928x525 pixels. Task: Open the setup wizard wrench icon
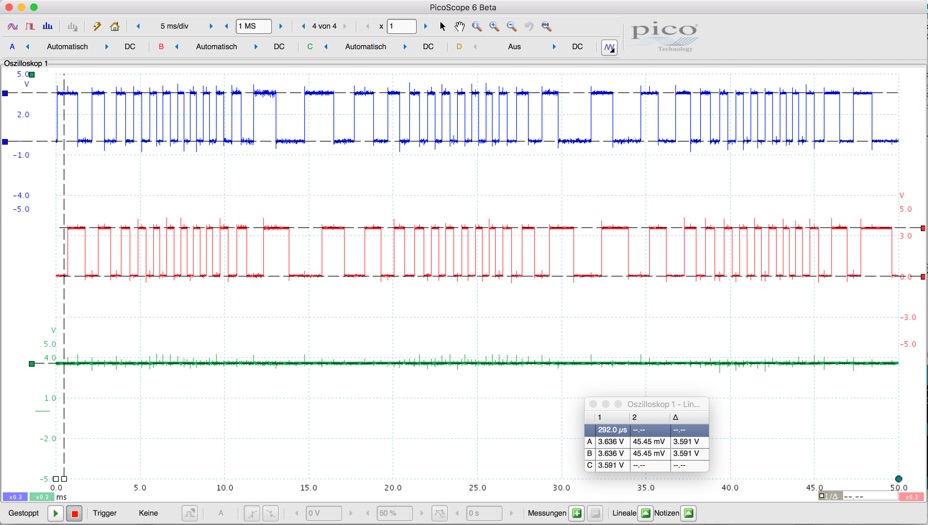[97, 27]
